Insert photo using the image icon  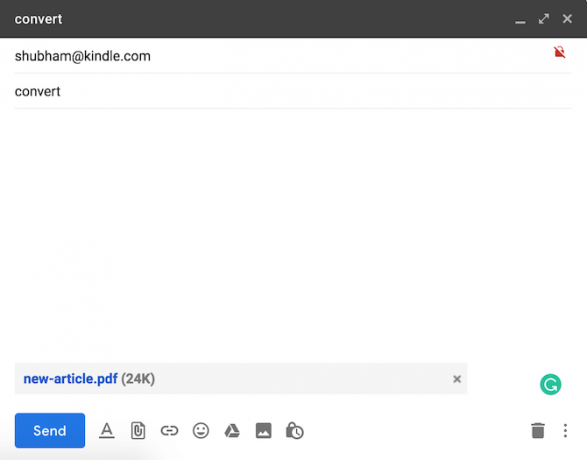point(264,430)
